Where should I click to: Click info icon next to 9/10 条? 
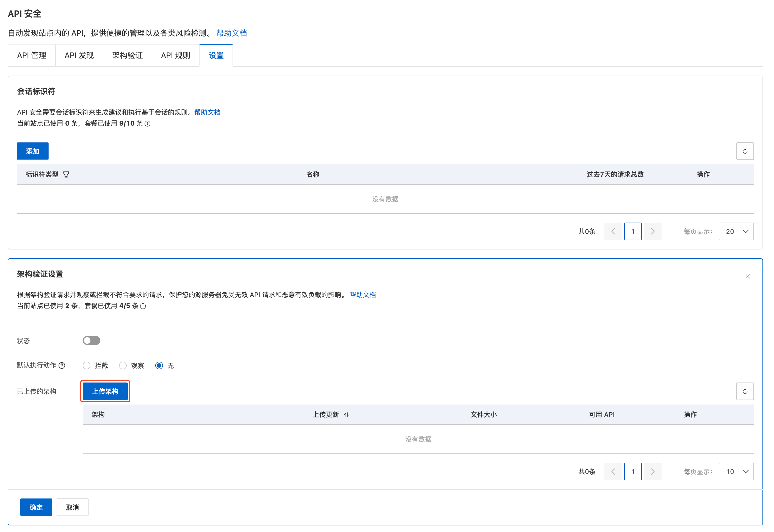(x=148, y=124)
